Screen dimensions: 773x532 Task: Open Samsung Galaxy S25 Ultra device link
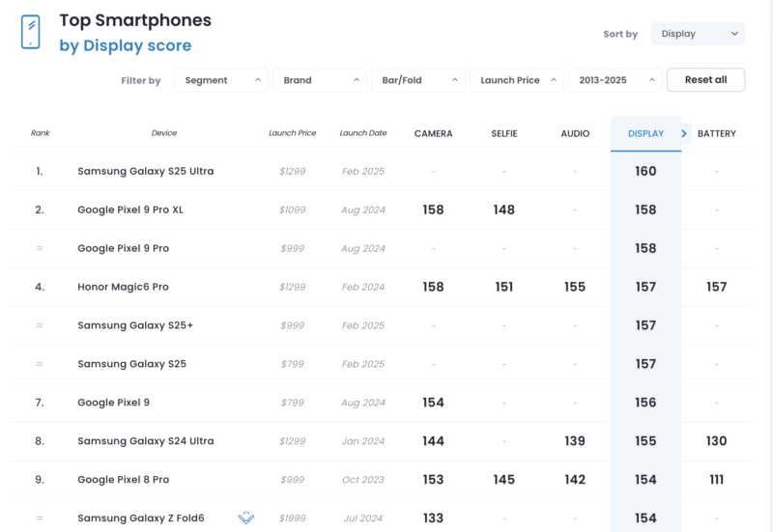[146, 172]
